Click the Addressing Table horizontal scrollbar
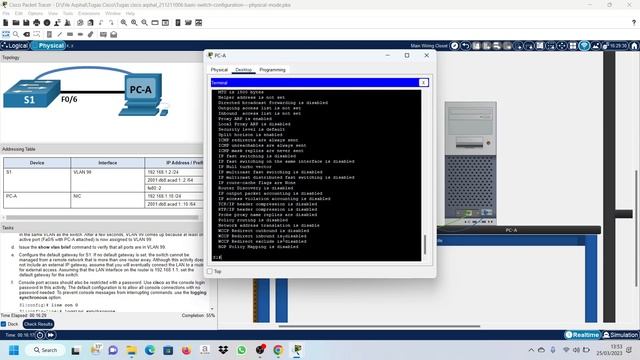Image resolution: width=640 pixels, height=360 pixels. point(102,218)
